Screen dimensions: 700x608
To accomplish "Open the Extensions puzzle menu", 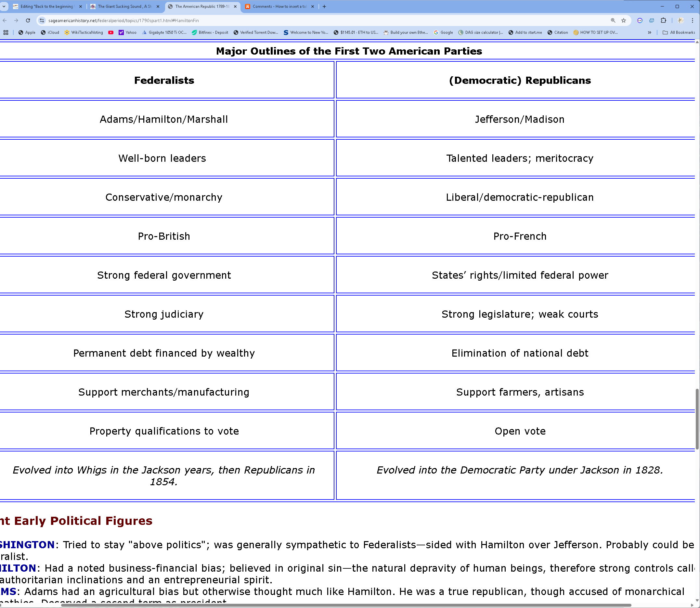I will pyautogui.click(x=663, y=20).
